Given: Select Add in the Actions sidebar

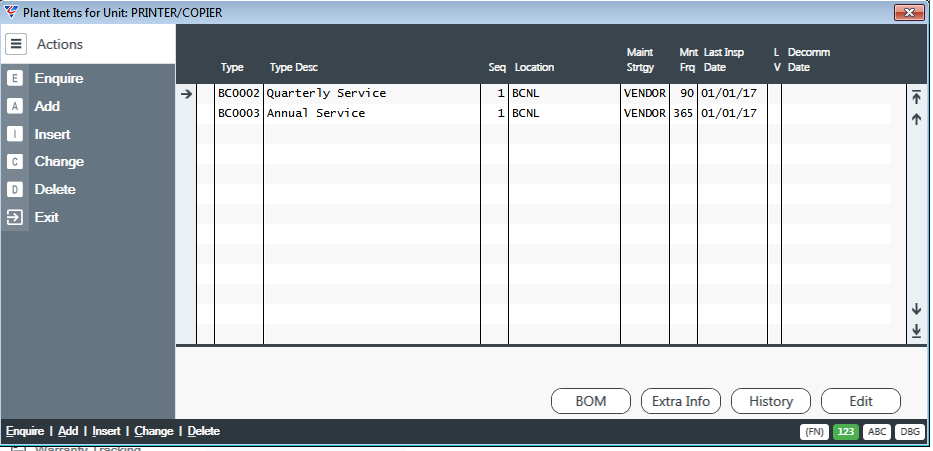Looking at the screenshot, I should pyautogui.click(x=47, y=107).
